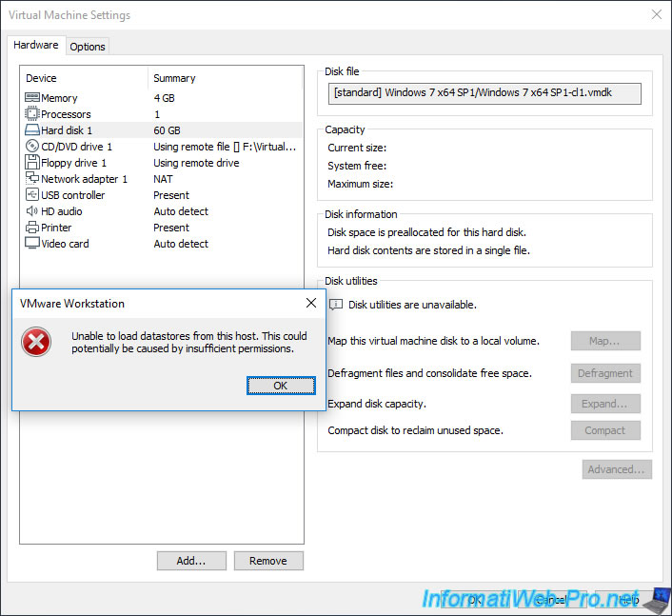Click the HD audio Auto detect summary
This screenshot has width=672, height=616.
point(181,211)
